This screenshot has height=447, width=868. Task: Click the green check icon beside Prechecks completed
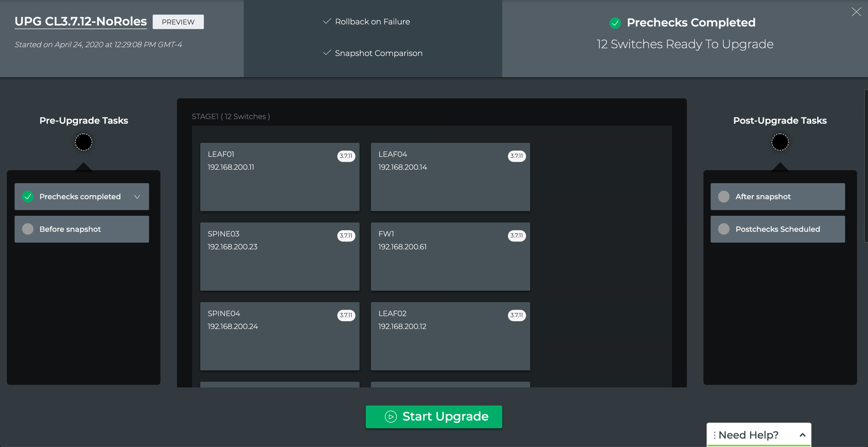pos(28,197)
